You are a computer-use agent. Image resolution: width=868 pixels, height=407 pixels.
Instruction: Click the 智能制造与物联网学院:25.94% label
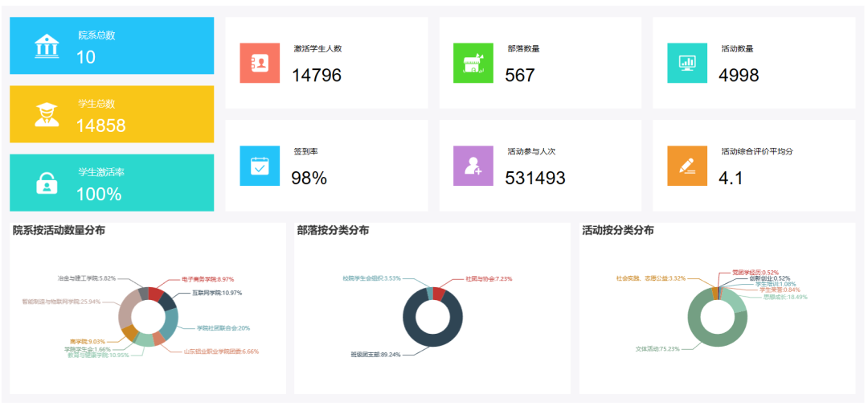pos(61,302)
